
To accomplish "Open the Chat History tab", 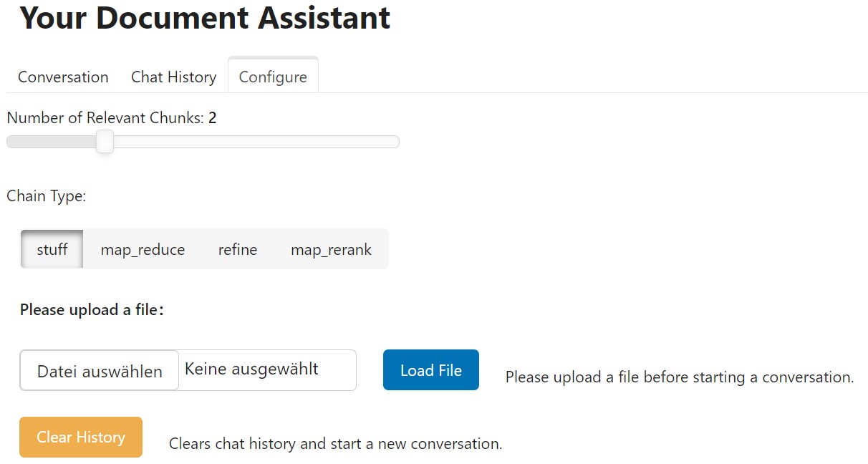I will click(173, 77).
